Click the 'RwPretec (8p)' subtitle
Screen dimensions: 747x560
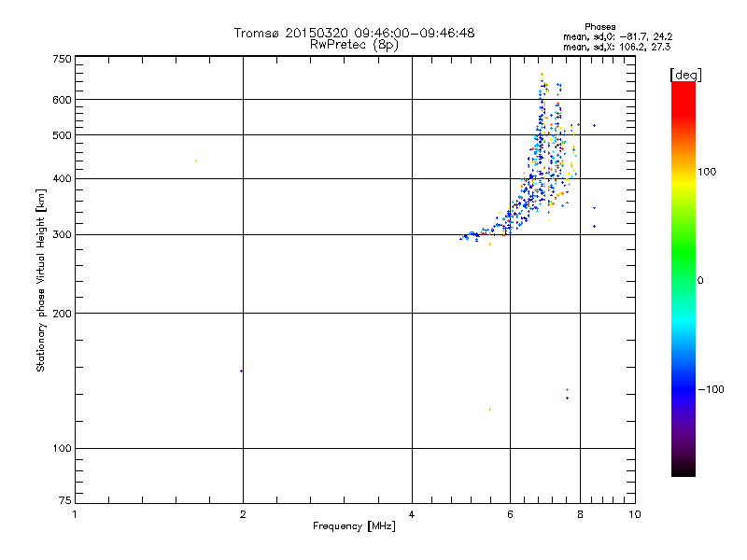pos(354,45)
